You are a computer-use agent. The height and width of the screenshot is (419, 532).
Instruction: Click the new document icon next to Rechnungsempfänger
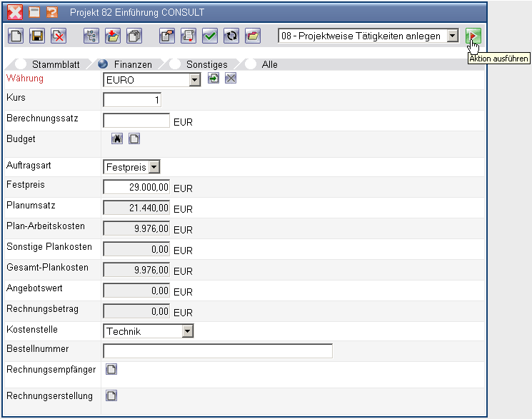(x=111, y=369)
